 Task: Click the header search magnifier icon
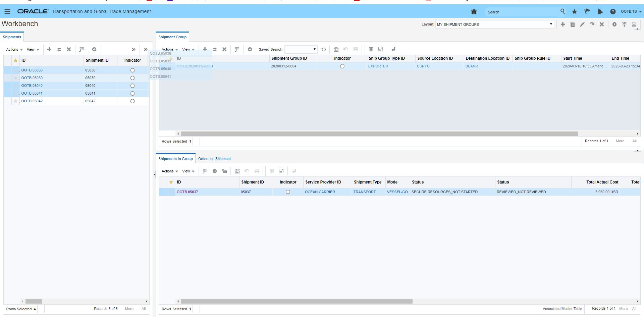(x=562, y=12)
